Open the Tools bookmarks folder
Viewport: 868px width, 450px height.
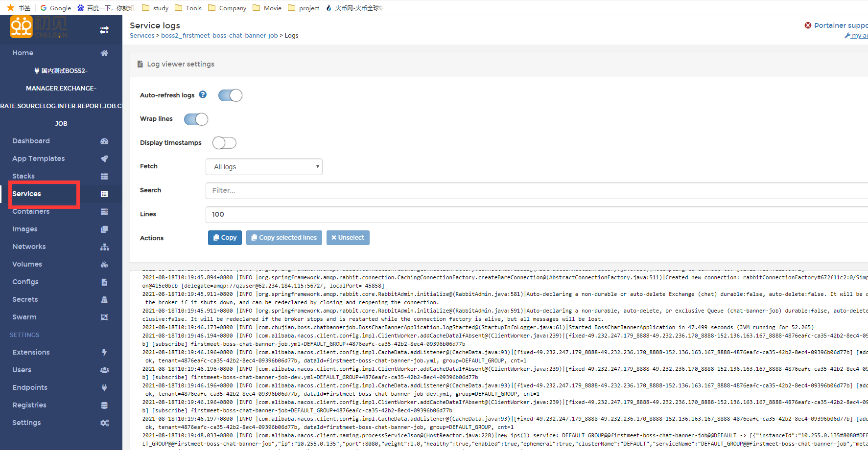point(188,8)
